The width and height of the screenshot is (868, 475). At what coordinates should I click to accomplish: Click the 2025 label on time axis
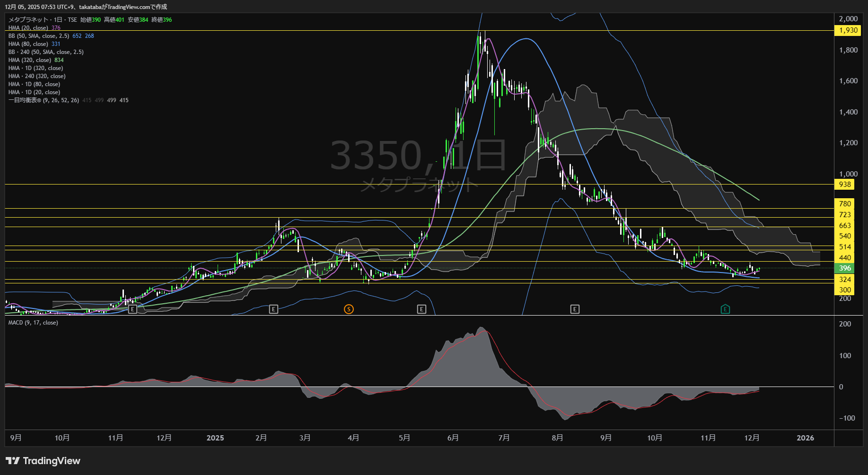[215, 438]
